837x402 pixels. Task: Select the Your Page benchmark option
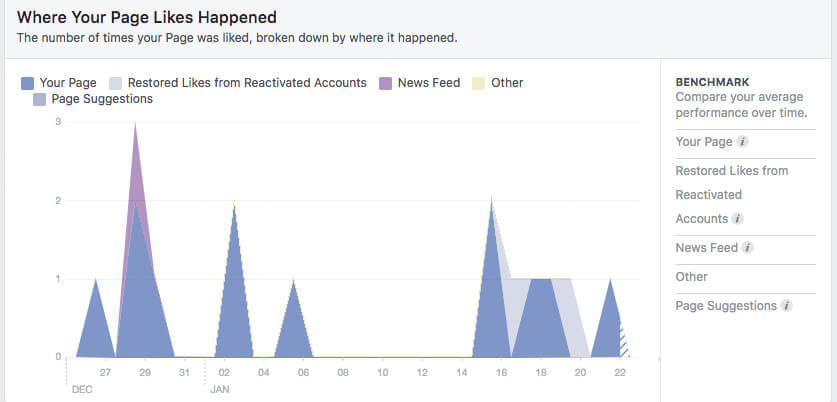coord(704,142)
